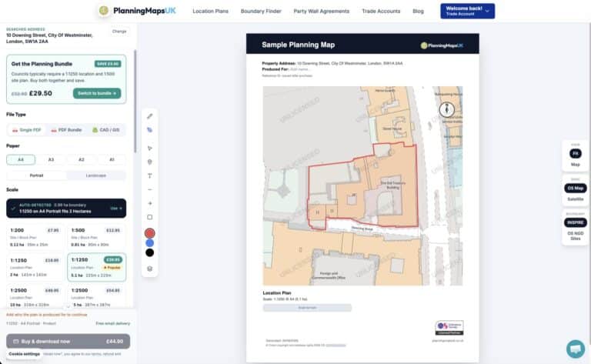Choose CAD / GIS file type
This screenshot has width=591, height=364.
coord(106,130)
